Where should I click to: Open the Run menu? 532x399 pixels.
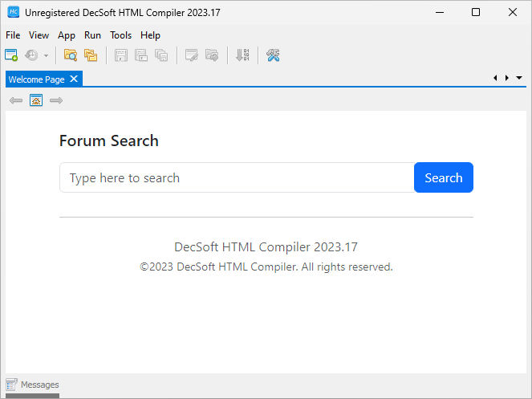[92, 35]
